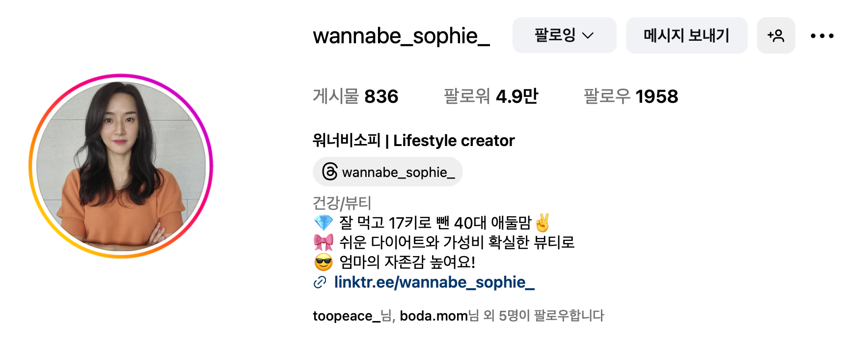Open the wannabe_sophie_ Threads profile badge
The height and width of the screenshot is (353, 868).
tap(388, 172)
